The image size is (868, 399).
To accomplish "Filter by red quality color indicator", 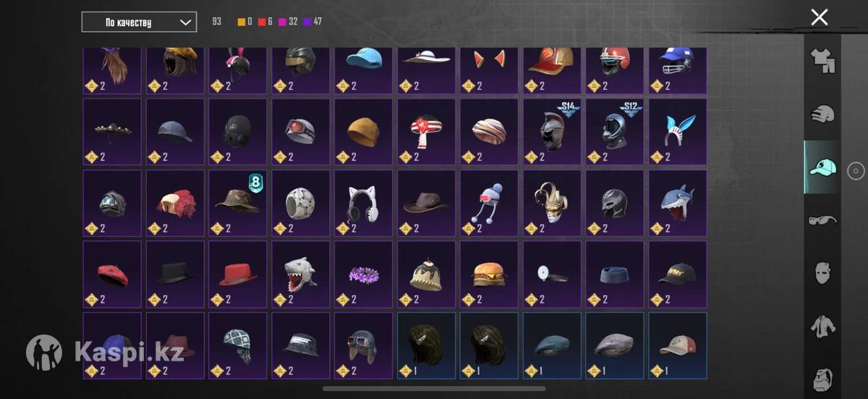I will tap(265, 22).
